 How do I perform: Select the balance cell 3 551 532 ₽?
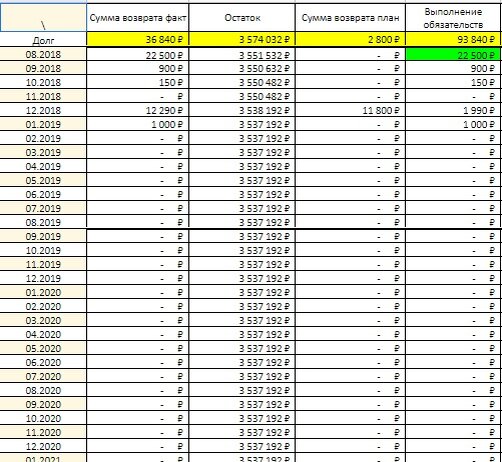coord(242,54)
